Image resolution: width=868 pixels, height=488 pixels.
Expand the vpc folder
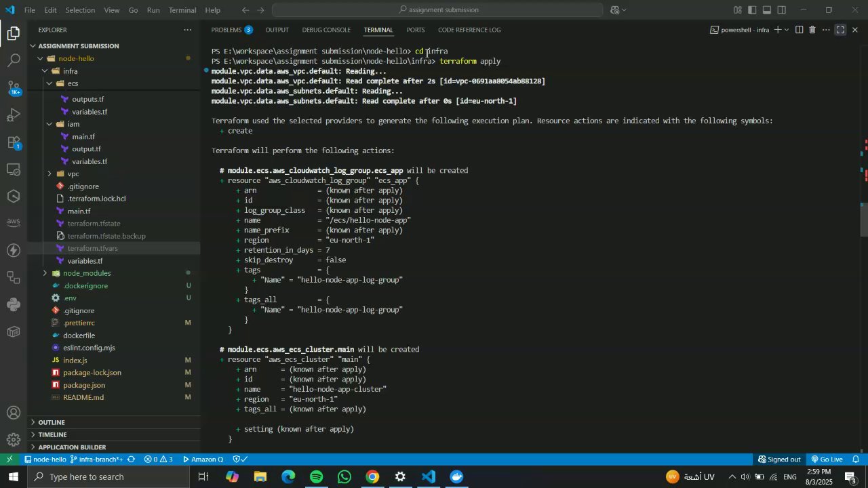click(50, 174)
